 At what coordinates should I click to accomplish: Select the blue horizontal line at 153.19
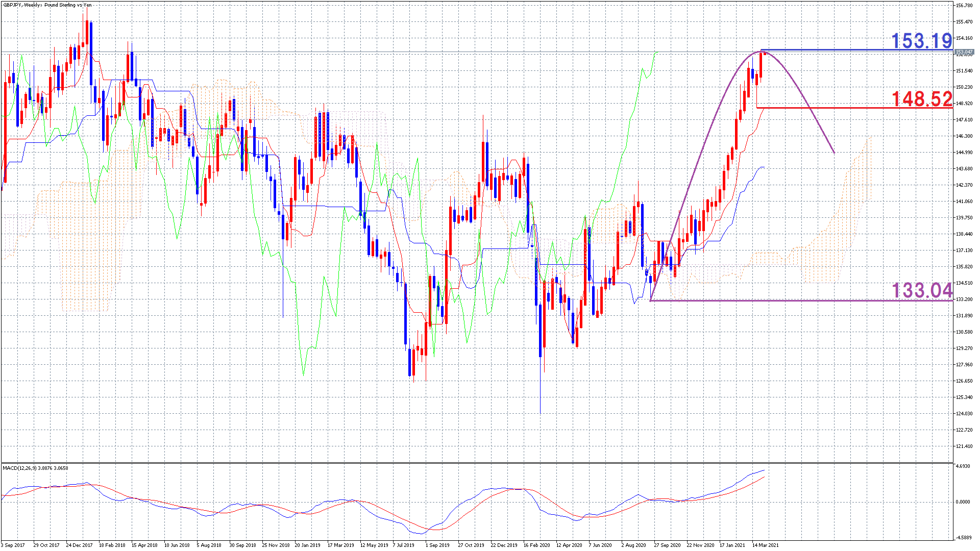coord(856,50)
